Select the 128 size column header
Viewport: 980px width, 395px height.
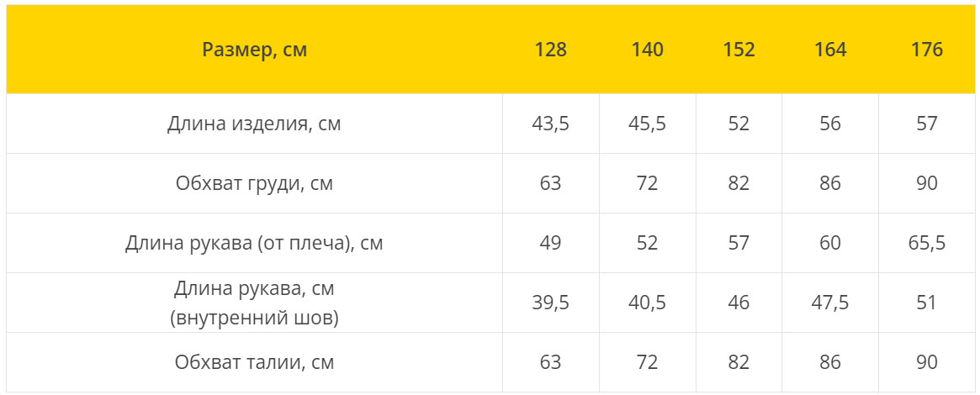(x=551, y=50)
